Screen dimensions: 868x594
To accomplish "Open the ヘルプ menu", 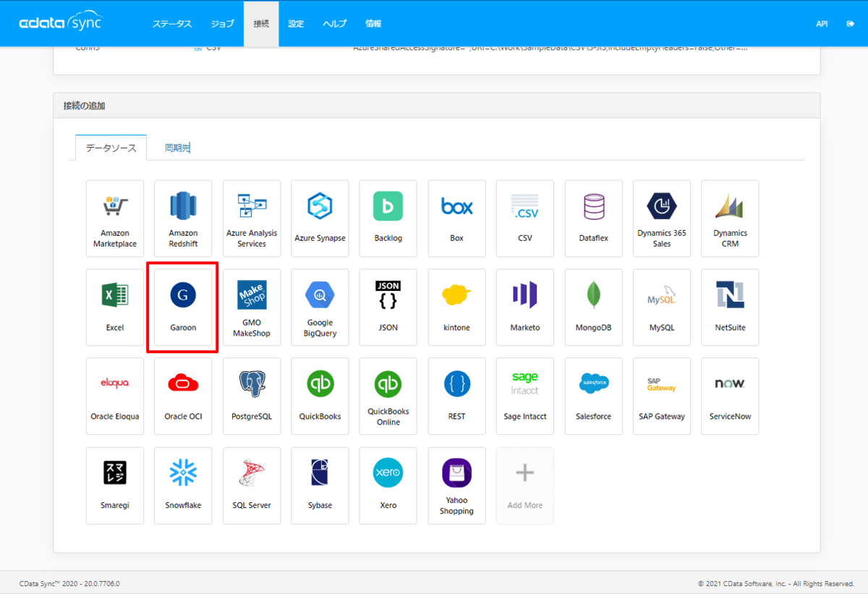I will tap(335, 24).
